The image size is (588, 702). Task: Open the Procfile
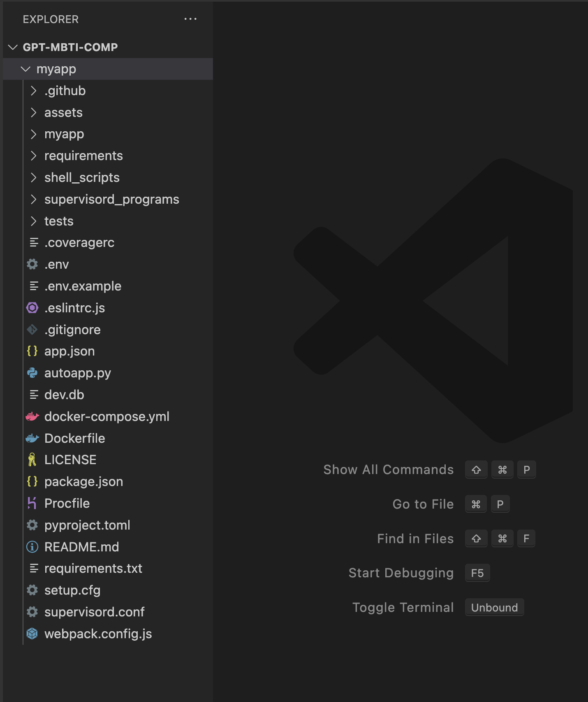[x=108, y=503]
